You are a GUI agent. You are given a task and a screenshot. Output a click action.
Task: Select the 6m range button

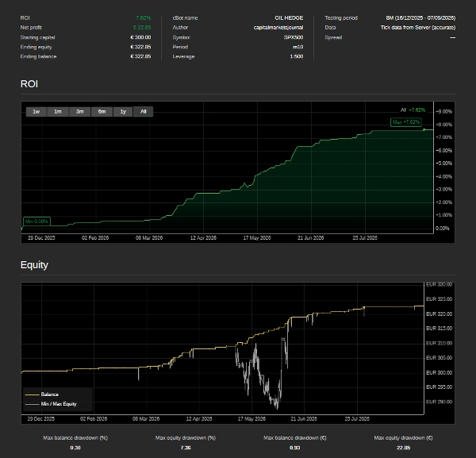[102, 111]
